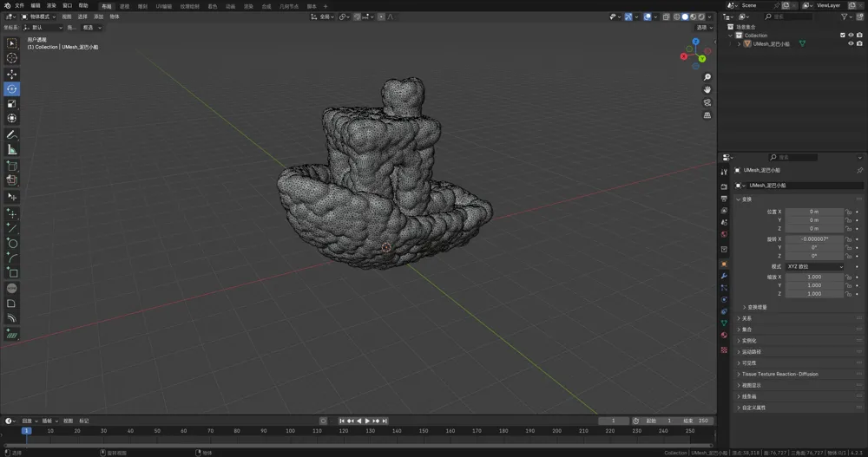
Task: Select the Annotate pencil tool
Action: (11, 135)
